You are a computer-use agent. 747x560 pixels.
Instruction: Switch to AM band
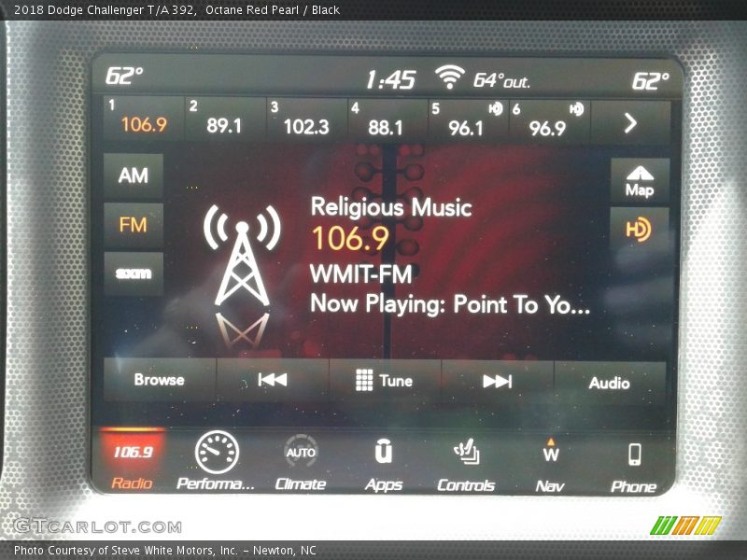click(134, 175)
